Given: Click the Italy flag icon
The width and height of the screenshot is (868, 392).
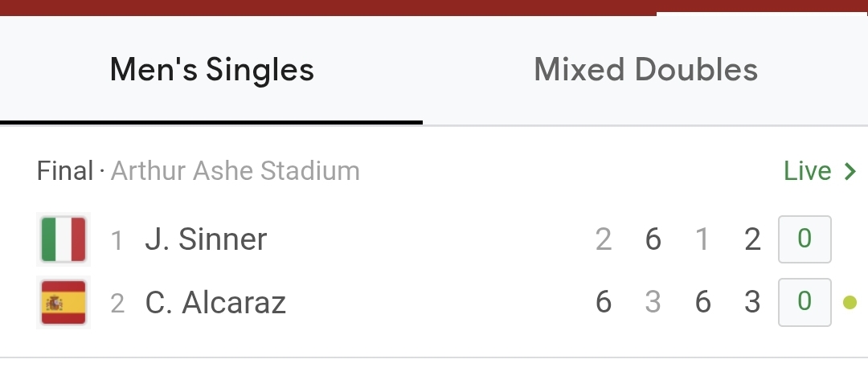Looking at the screenshot, I should [63, 239].
